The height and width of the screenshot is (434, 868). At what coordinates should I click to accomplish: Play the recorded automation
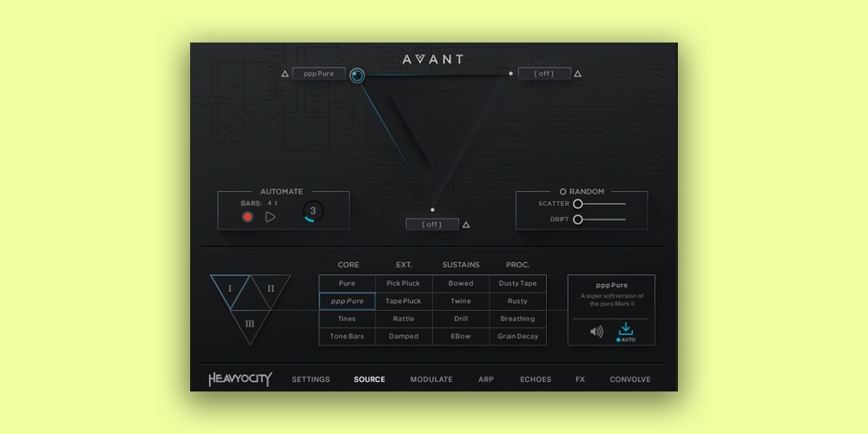tap(270, 217)
